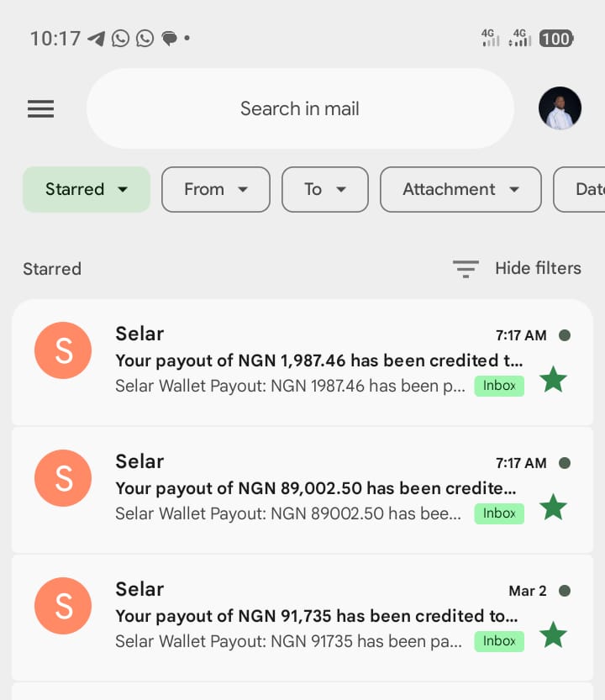Tap the battery indicator in status bar
Viewport: 605px width, 700px height.
556,39
